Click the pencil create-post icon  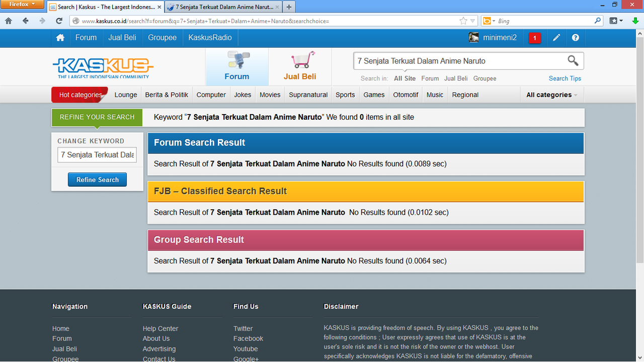click(x=556, y=38)
